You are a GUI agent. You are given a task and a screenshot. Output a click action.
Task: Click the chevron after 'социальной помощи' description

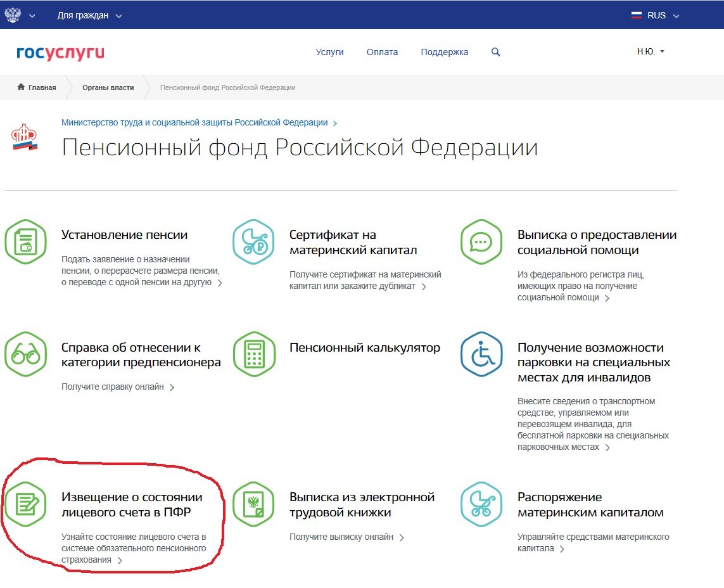coord(607,298)
